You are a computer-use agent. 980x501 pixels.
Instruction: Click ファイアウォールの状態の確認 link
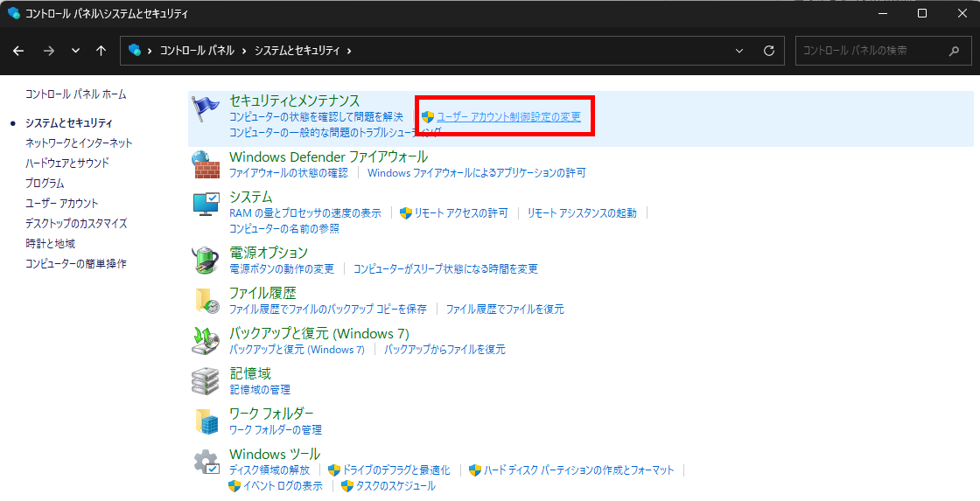click(289, 172)
